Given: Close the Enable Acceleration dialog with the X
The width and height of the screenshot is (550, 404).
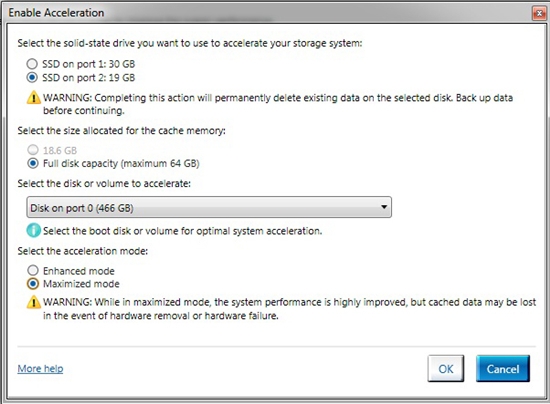Looking at the screenshot, I should [x=539, y=14].
